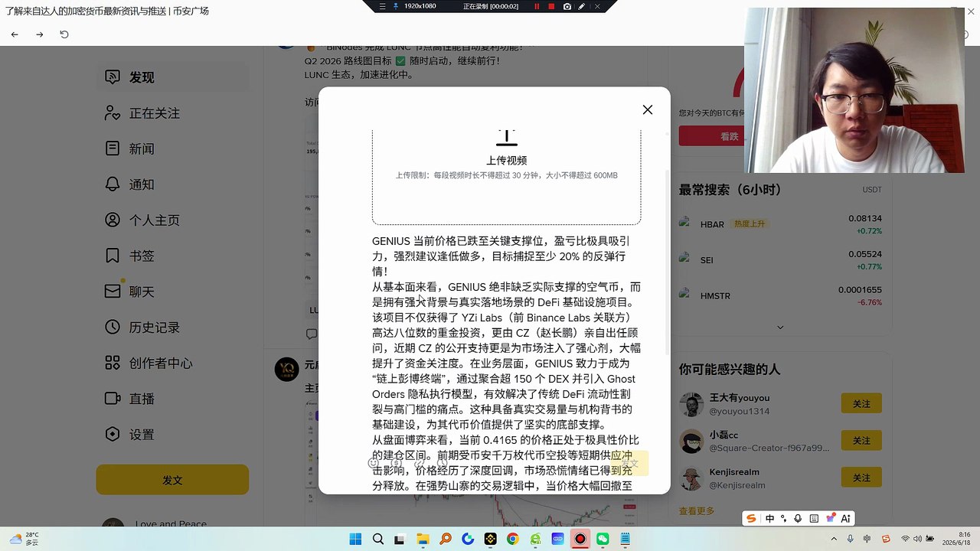
Task: Click the red record app in taskbar
Action: 580,539
